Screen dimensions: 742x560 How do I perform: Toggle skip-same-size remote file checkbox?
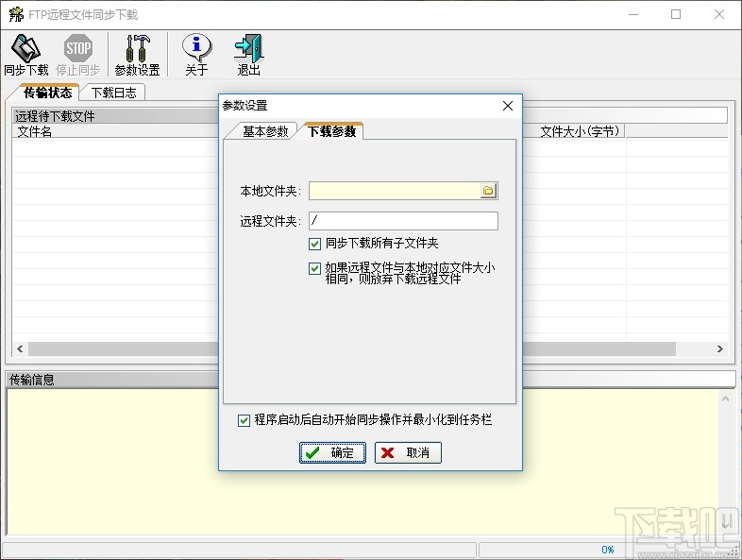[314, 269]
